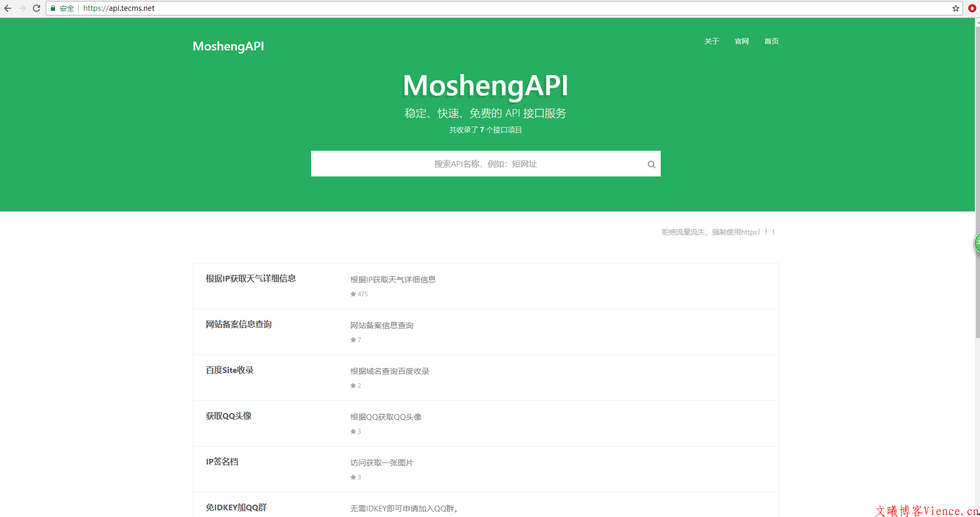Bookmark this page with star icon
The image size is (980, 517).
click(x=956, y=8)
